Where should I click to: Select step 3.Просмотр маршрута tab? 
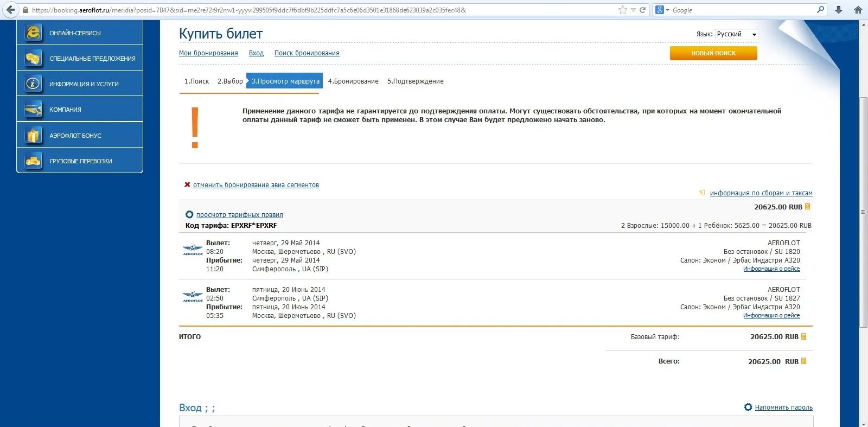pos(285,81)
